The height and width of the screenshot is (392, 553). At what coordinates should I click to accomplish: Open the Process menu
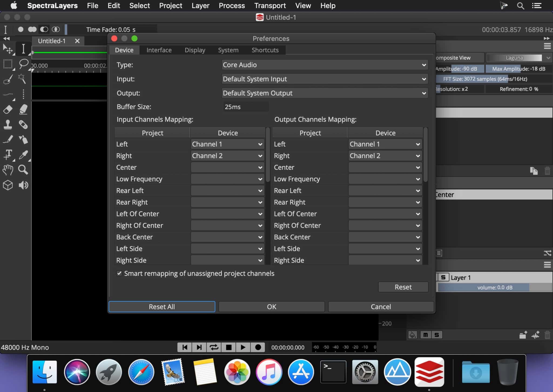[232, 5]
